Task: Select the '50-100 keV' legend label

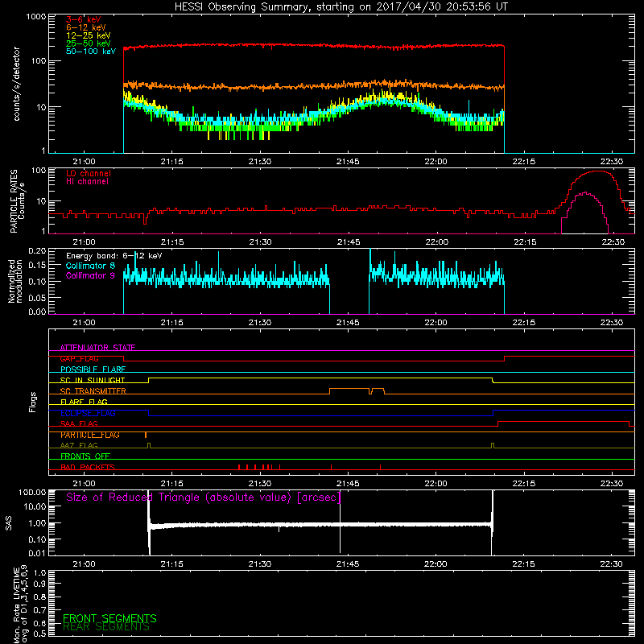Action: (x=91, y=52)
